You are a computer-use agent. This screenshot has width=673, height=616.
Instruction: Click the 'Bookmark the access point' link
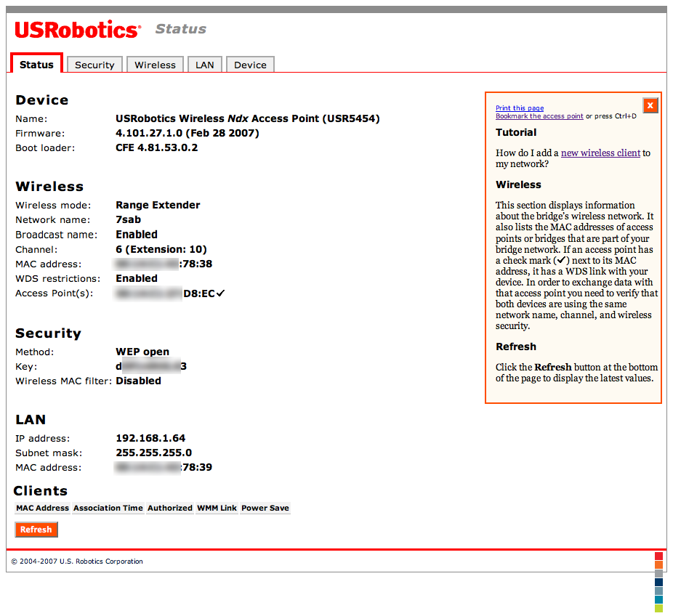click(539, 115)
